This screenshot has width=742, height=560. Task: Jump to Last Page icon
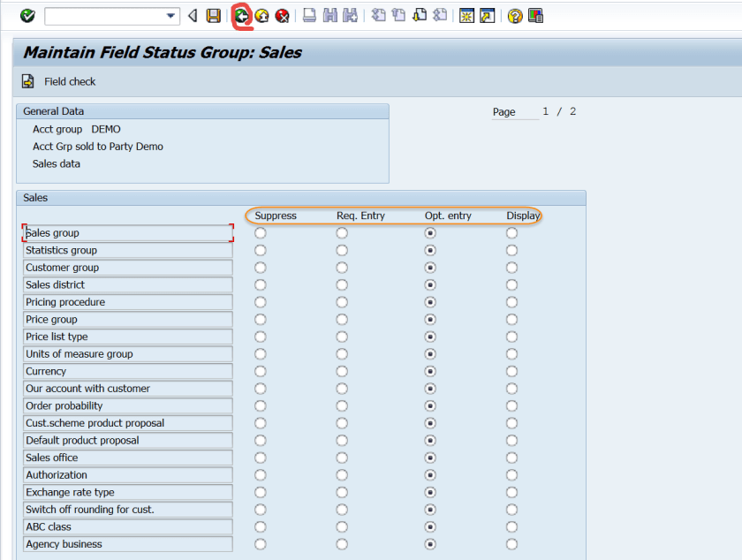point(440,16)
